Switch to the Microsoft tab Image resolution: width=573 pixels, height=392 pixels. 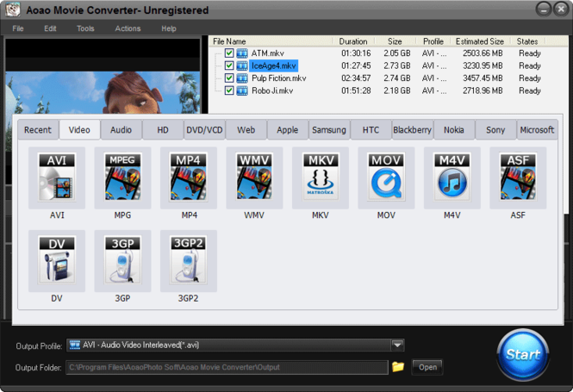click(x=537, y=130)
